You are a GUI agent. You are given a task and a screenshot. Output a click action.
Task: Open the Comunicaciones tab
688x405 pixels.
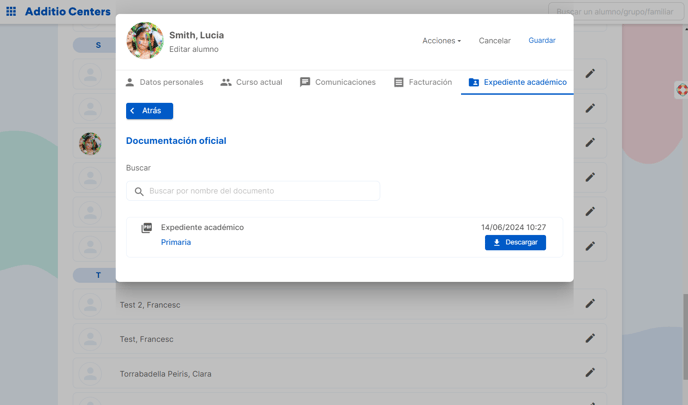coord(338,82)
